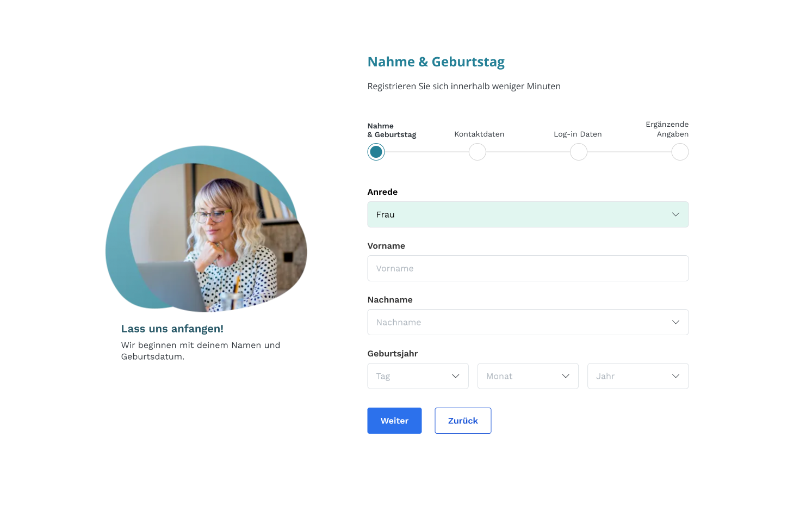Click the Lass uns anfangen! heading
The image size is (812, 505).
point(172,329)
